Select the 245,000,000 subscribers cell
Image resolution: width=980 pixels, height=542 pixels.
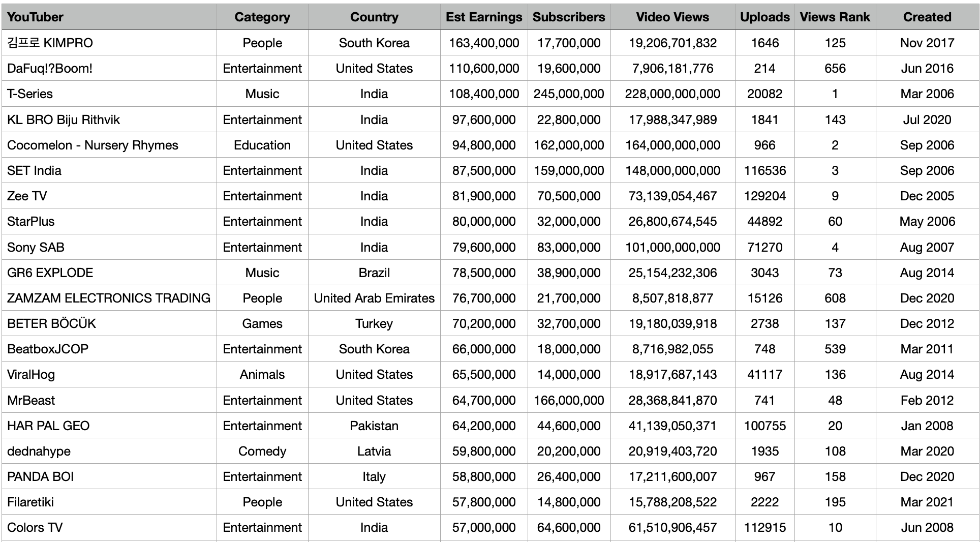(x=569, y=94)
